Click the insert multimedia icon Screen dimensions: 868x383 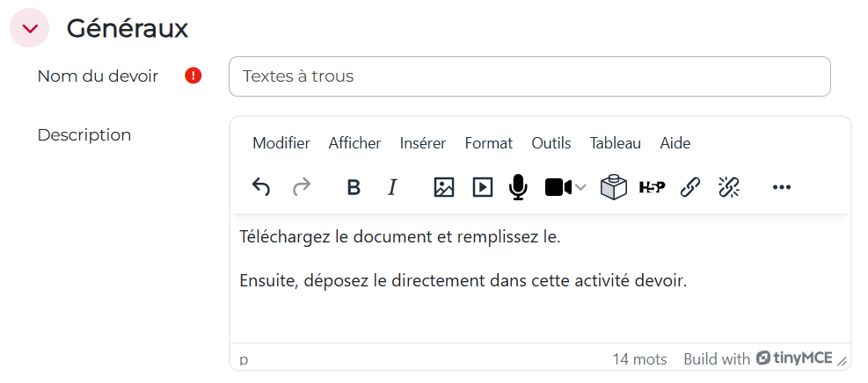tap(483, 187)
